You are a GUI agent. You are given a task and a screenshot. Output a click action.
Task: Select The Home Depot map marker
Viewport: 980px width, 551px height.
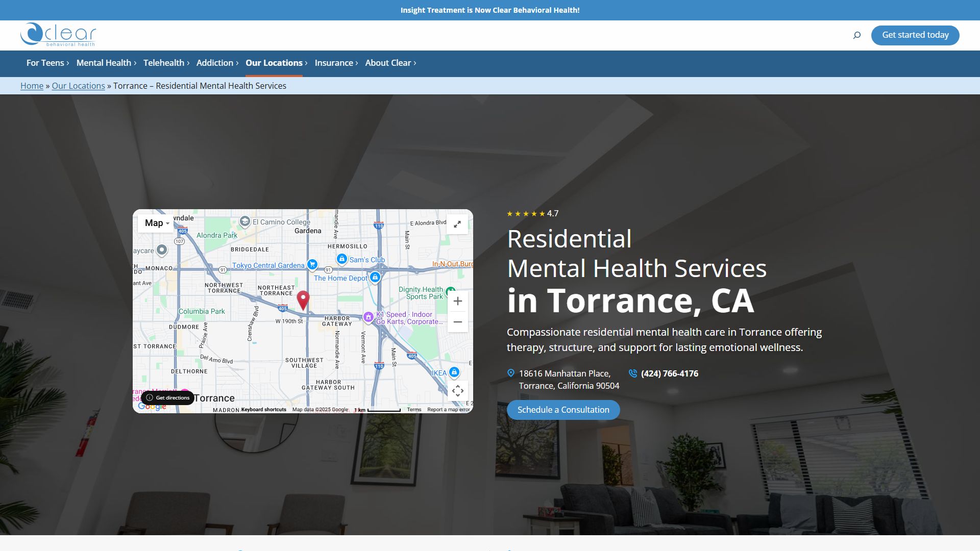[x=375, y=277]
